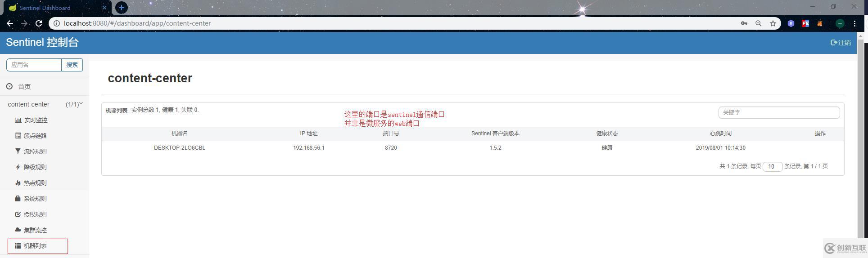Screen dimensions: 868x258
Task: Click the 关键字 filter field
Action: point(779,112)
